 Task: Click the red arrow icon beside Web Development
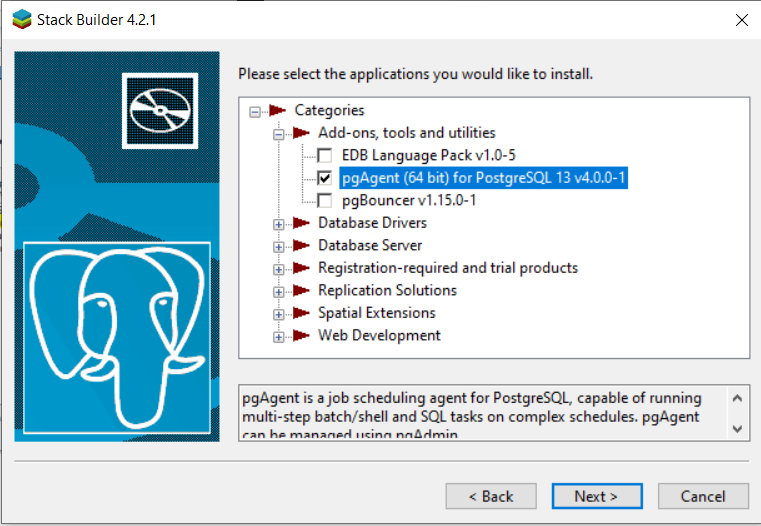[301, 336]
